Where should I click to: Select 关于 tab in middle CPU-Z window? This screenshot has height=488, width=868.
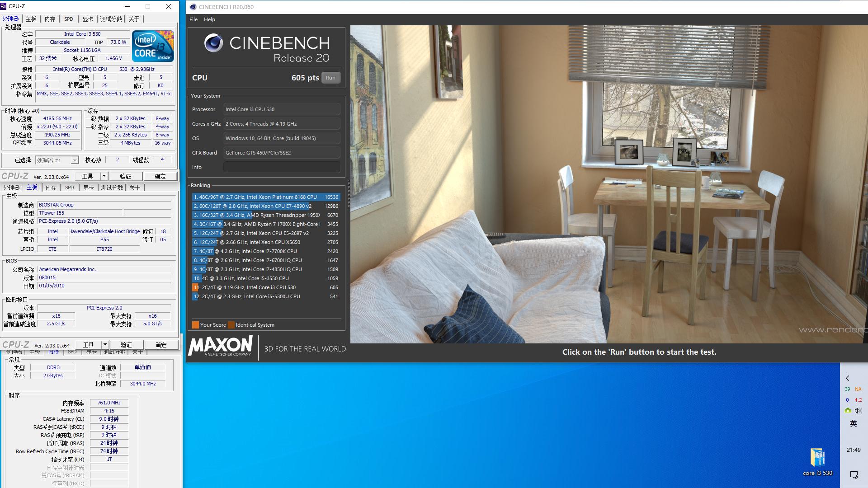point(135,188)
